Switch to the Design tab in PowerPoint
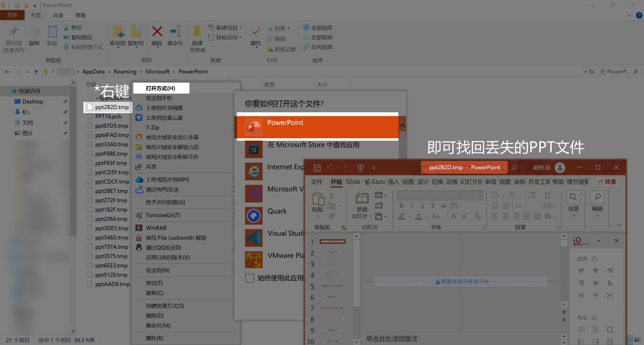Screen dimensions: 644x345 [422, 182]
